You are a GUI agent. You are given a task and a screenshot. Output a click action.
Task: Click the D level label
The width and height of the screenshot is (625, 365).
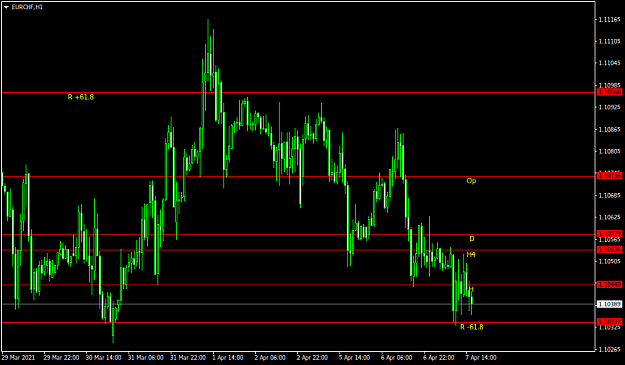point(472,239)
